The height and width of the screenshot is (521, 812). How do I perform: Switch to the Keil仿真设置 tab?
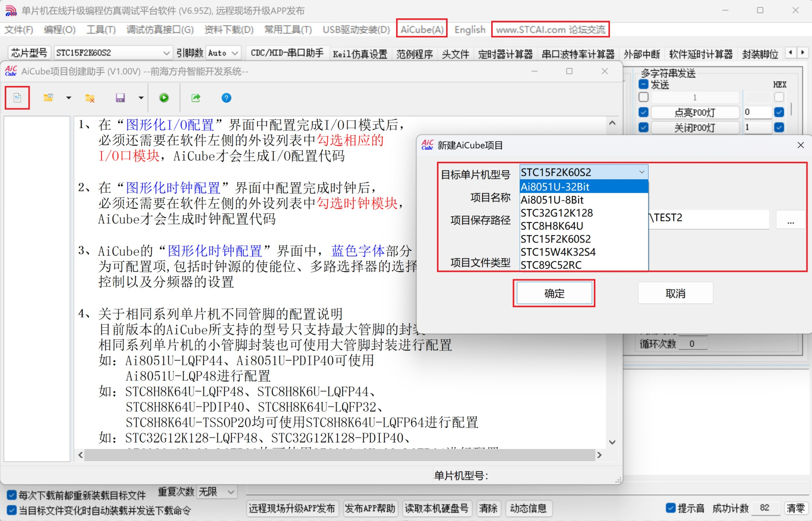(360, 54)
